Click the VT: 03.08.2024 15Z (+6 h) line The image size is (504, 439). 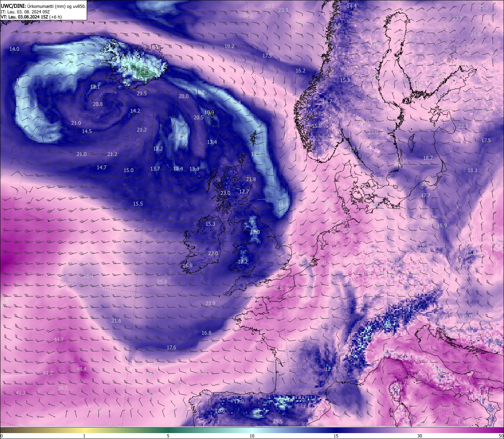pos(31,17)
